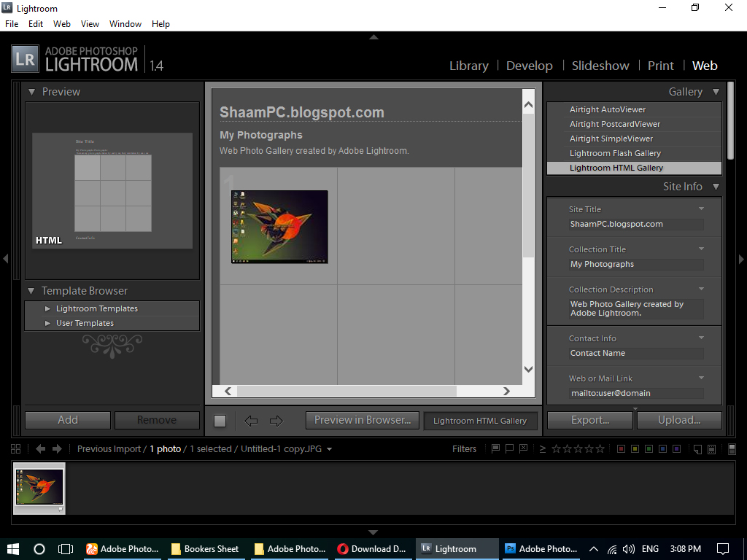Viewport: 747px width, 560px height.
Task: Go to next photo with toolbar right arrow
Action: tap(276, 421)
